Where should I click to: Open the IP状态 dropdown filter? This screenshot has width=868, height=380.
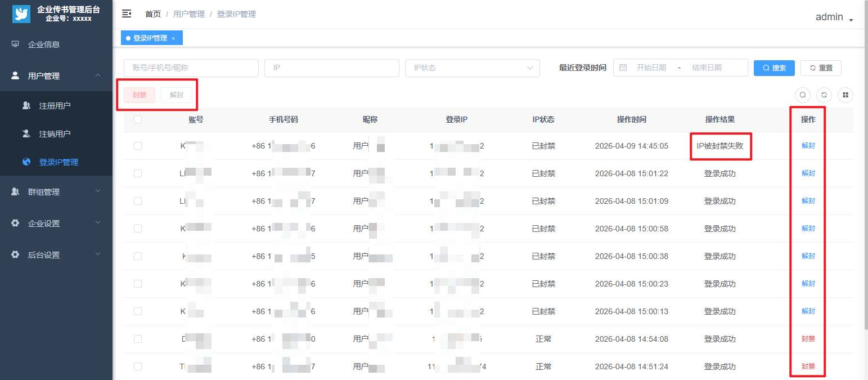pyautogui.click(x=472, y=68)
